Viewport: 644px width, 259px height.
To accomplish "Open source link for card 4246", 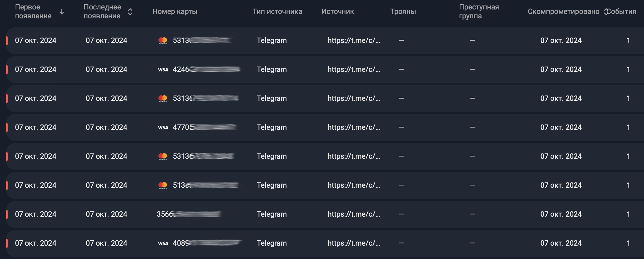I will coord(353,70).
